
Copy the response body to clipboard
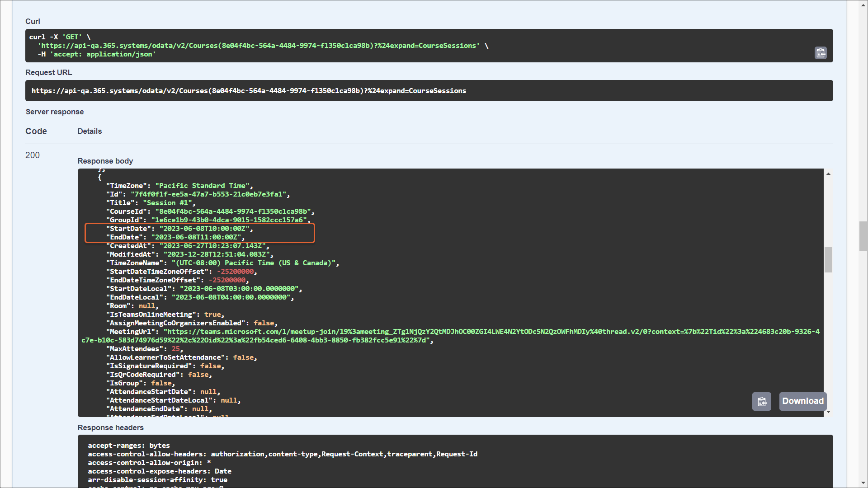tap(761, 401)
